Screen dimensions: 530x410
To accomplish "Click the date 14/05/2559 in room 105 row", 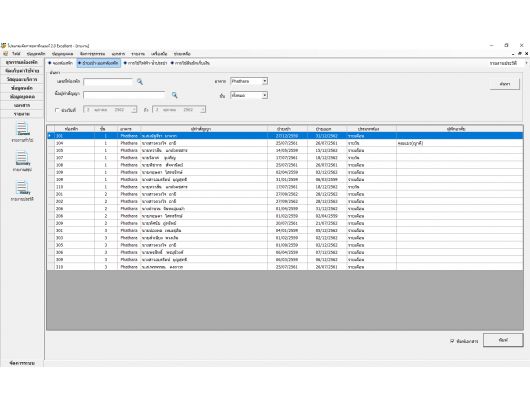I will tap(287, 150).
